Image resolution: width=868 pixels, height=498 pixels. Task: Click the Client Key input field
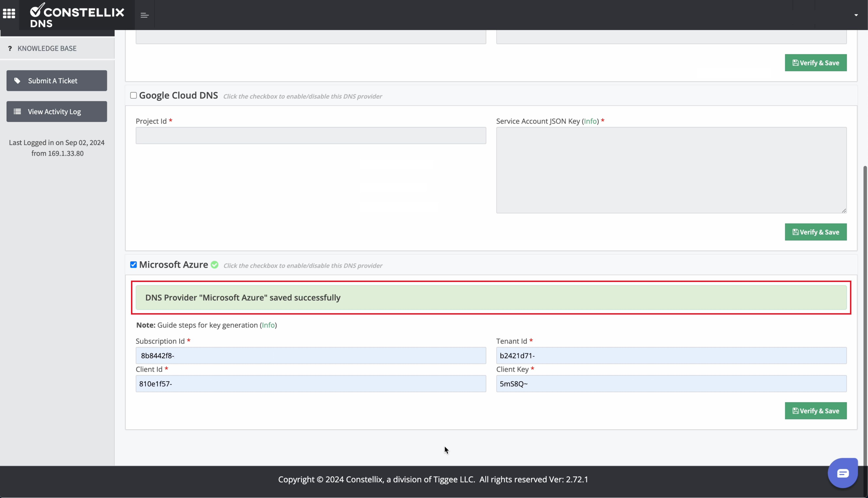pos(671,384)
